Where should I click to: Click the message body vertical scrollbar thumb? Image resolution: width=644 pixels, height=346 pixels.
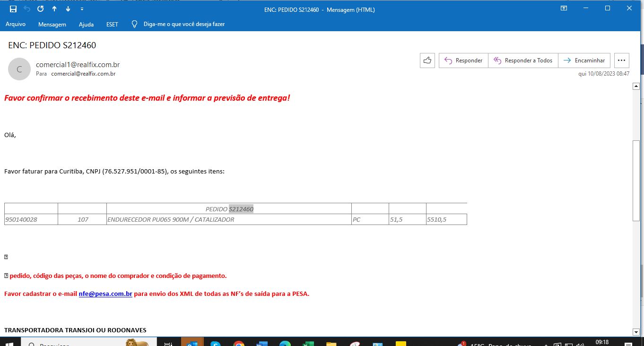(636, 180)
